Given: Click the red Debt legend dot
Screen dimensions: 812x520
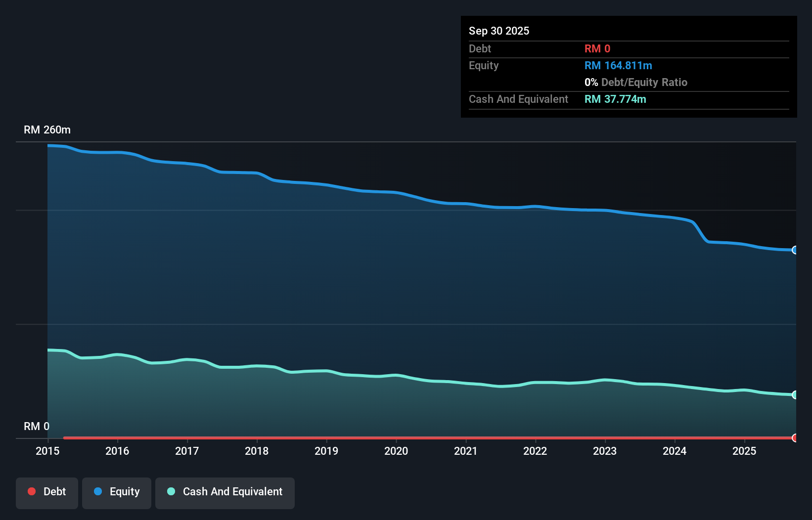Looking at the screenshot, I should coord(32,491).
